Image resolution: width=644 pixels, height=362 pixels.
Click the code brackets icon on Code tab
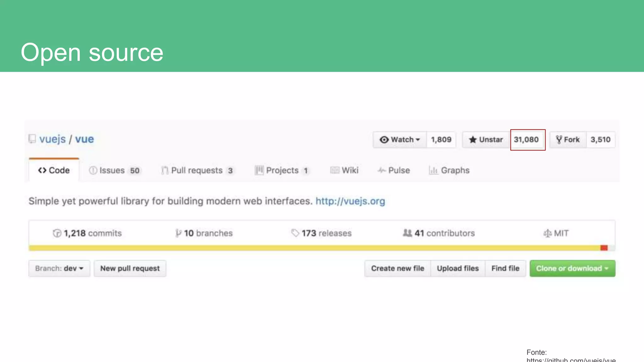(42, 170)
